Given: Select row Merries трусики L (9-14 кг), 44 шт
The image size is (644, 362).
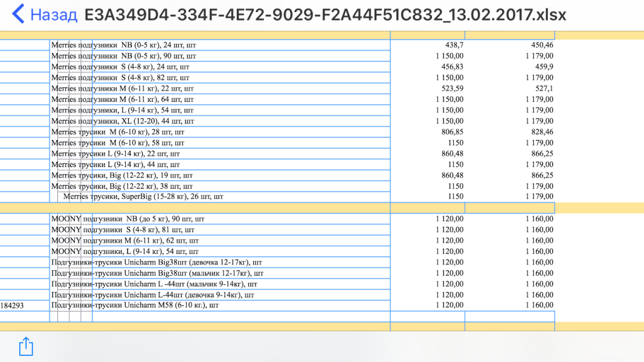Looking at the screenshot, I should (116, 165).
